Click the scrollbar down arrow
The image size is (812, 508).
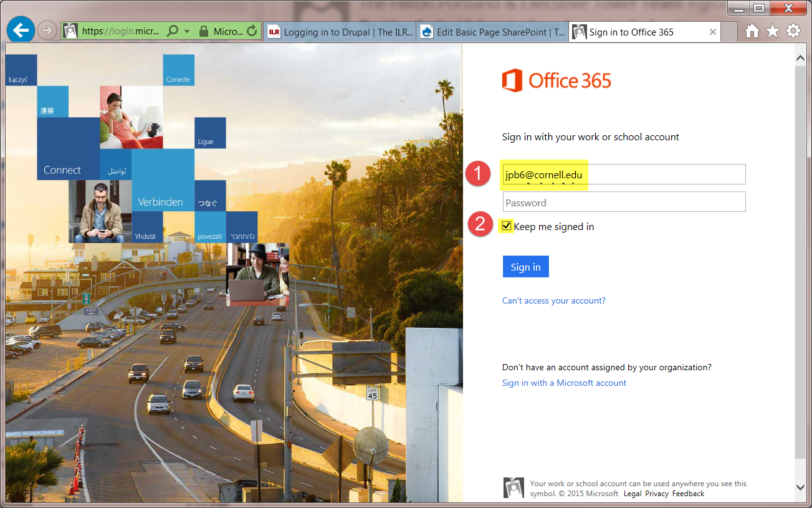pos(801,486)
